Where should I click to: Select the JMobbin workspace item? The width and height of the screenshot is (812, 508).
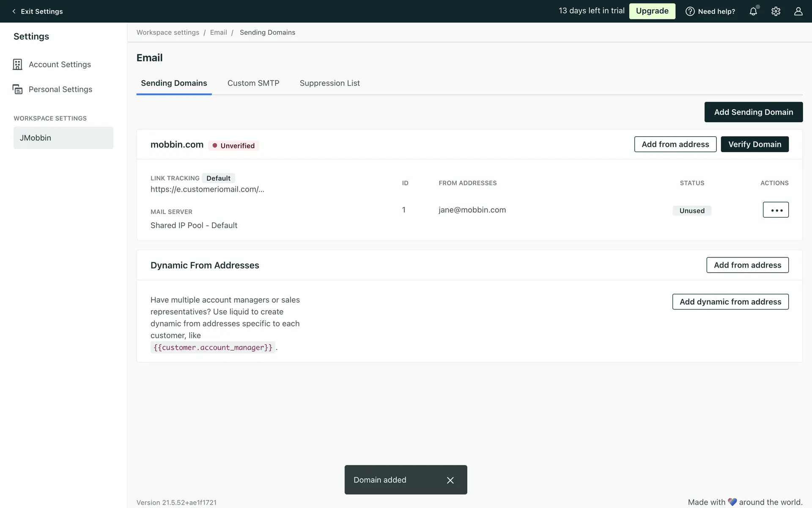pyautogui.click(x=63, y=138)
